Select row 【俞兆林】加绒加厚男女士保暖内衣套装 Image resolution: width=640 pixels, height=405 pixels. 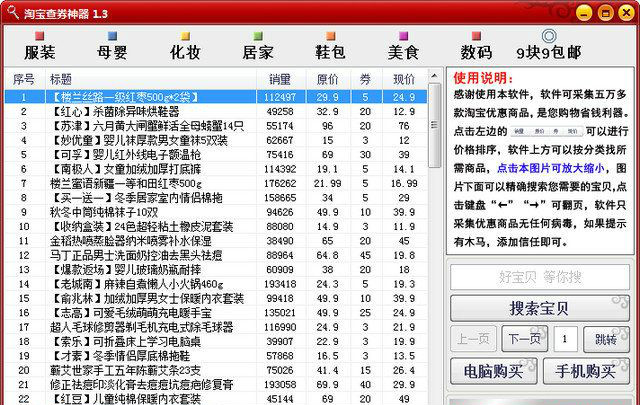(x=216, y=298)
